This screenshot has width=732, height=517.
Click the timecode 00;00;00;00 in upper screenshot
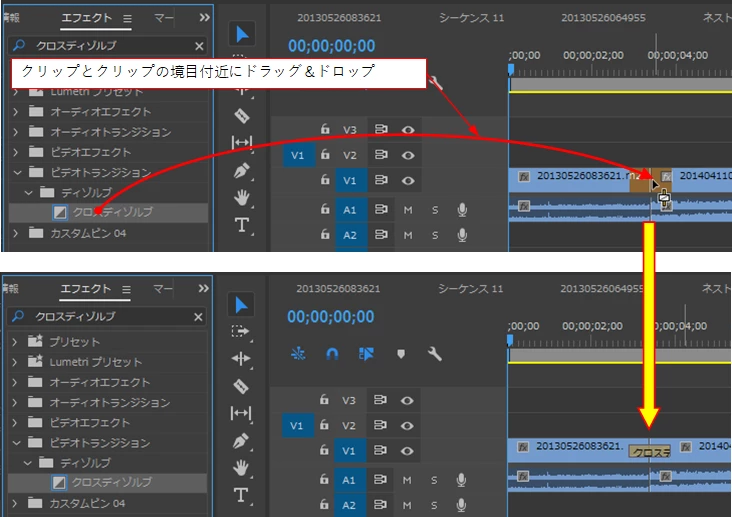331,46
